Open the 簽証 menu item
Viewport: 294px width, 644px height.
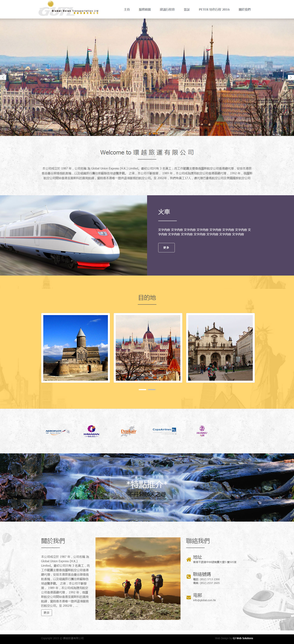pyautogui.click(x=187, y=9)
